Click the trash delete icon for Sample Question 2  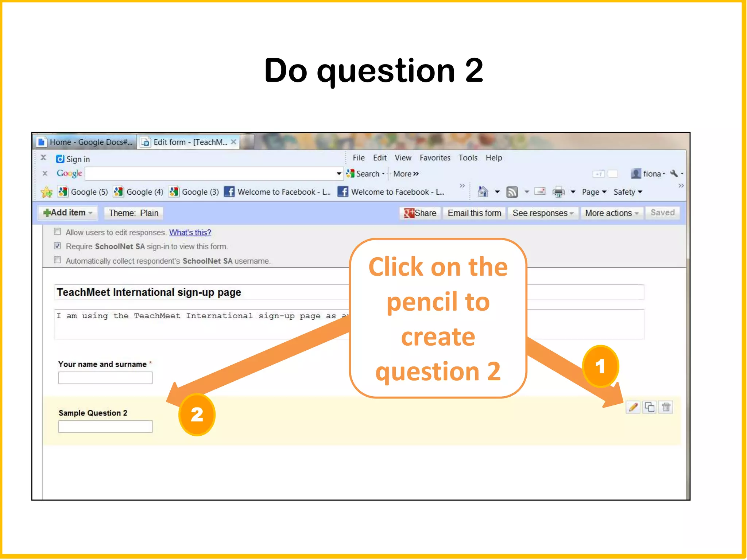666,407
